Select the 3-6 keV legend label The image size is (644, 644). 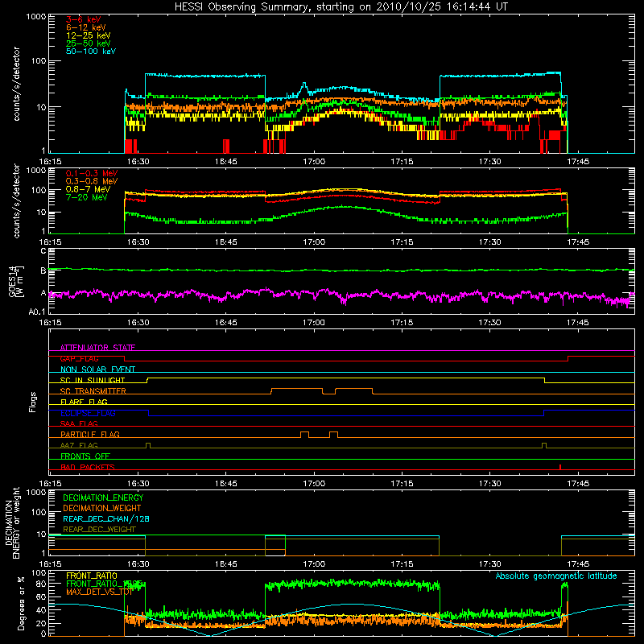(x=83, y=19)
